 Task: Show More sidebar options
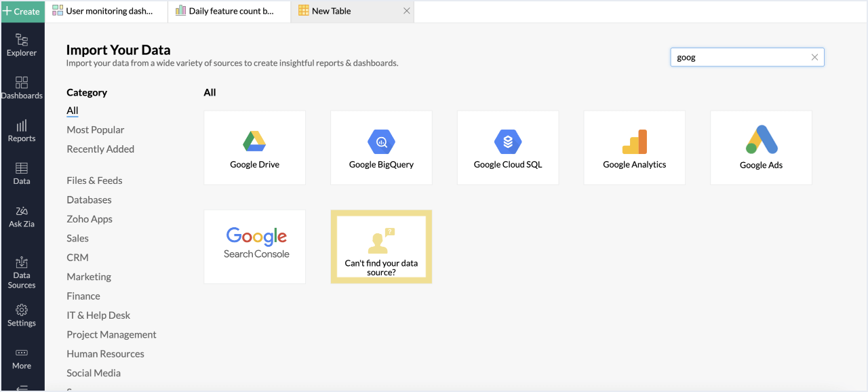22,359
